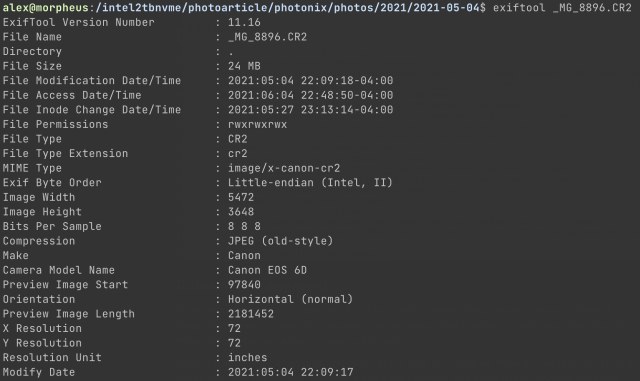Click the File Access Date/Time value
640x381 pixels.
click(311, 95)
